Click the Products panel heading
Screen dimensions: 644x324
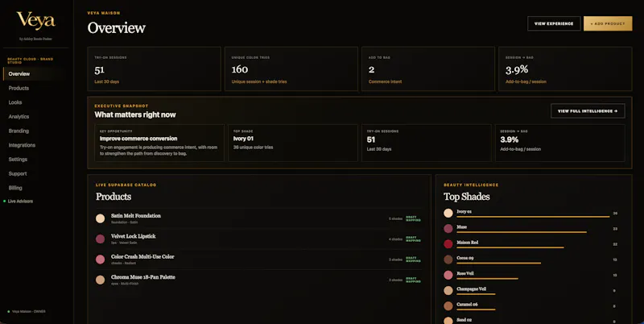[x=114, y=197]
